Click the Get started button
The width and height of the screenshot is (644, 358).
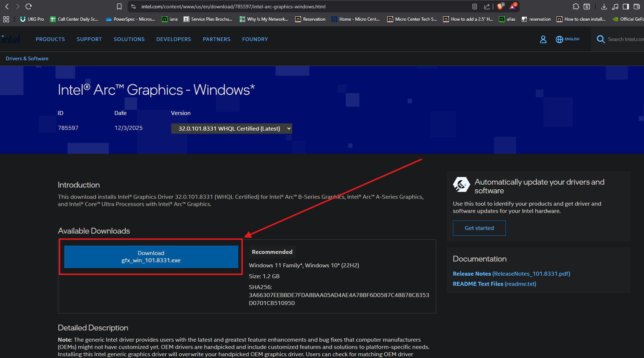point(479,228)
